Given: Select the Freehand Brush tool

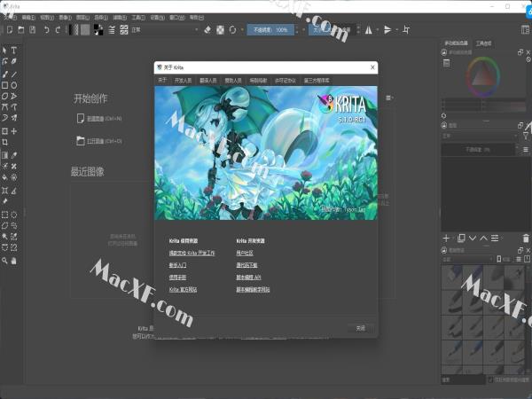Looking at the screenshot, I should (4, 74).
